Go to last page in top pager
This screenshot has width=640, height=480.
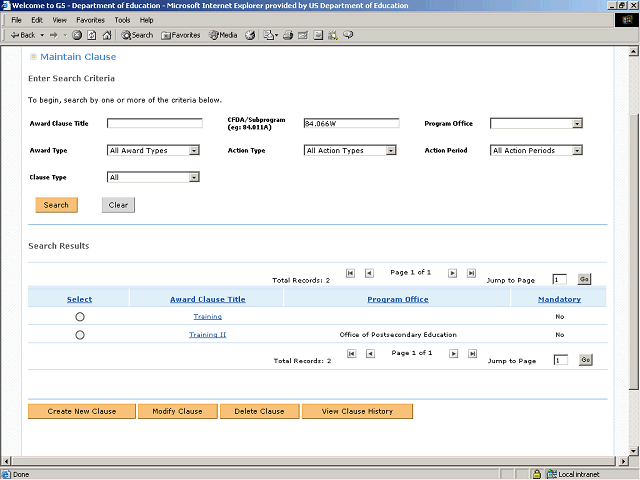click(471, 273)
